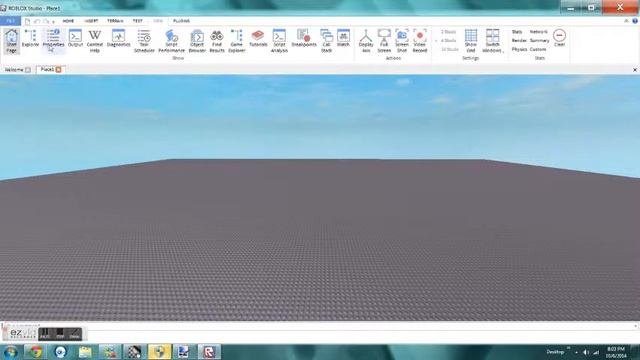640x360 pixels.
Task: Click the Clear stats button
Action: coord(560,38)
